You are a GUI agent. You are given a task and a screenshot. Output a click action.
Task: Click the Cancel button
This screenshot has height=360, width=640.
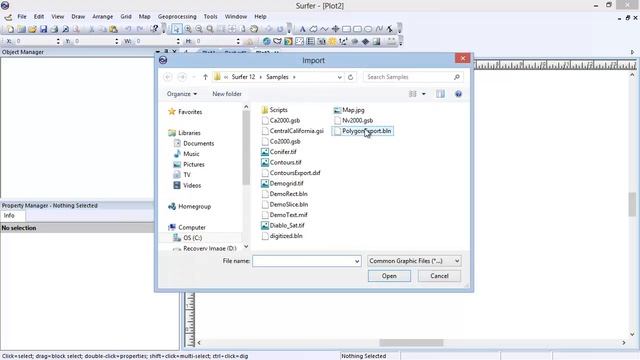point(439,276)
